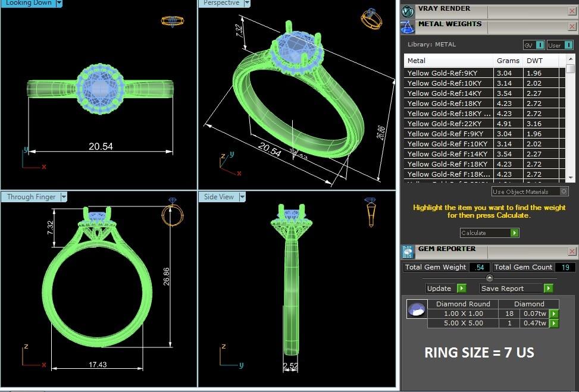Select Yellow Gold-Ref:14KY row in metal list
Image resolution: width=579 pixels, height=392 pixels.
(x=449, y=93)
